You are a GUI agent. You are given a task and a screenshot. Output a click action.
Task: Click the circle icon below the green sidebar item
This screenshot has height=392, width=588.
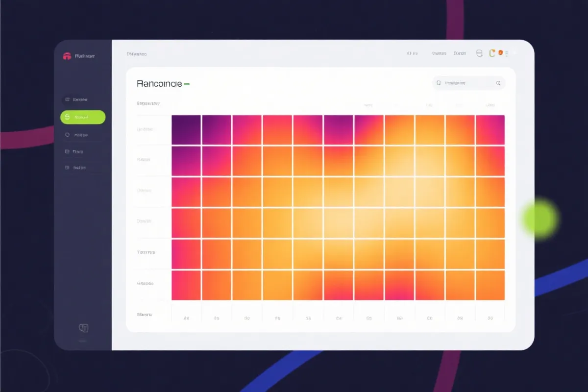click(67, 134)
